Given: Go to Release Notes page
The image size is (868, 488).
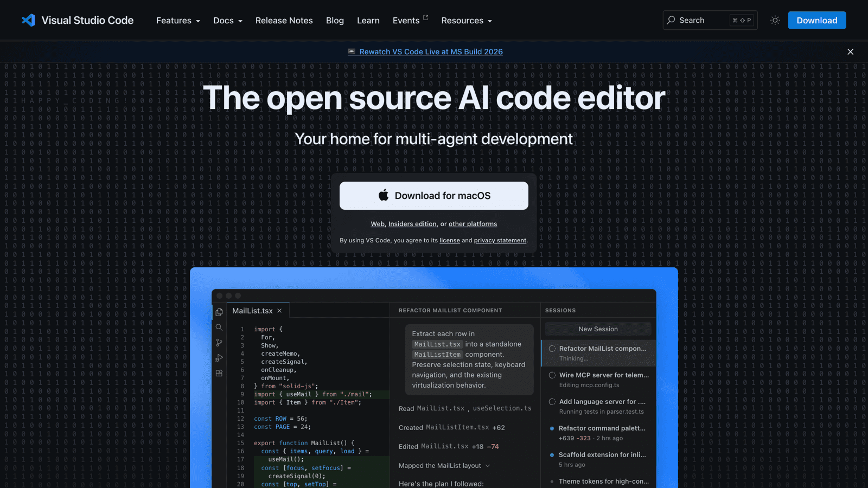Looking at the screenshot, I should 284,21.
